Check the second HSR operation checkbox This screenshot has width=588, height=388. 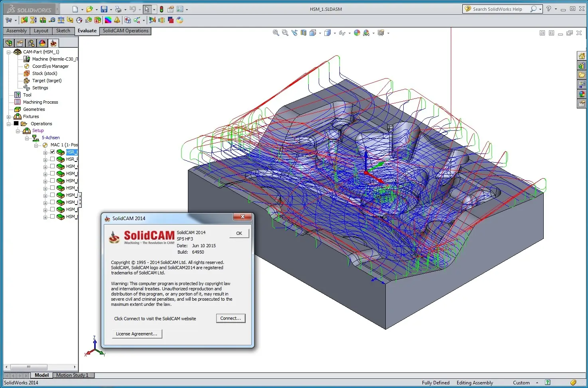pyautogui.click(x=52, y=159)
